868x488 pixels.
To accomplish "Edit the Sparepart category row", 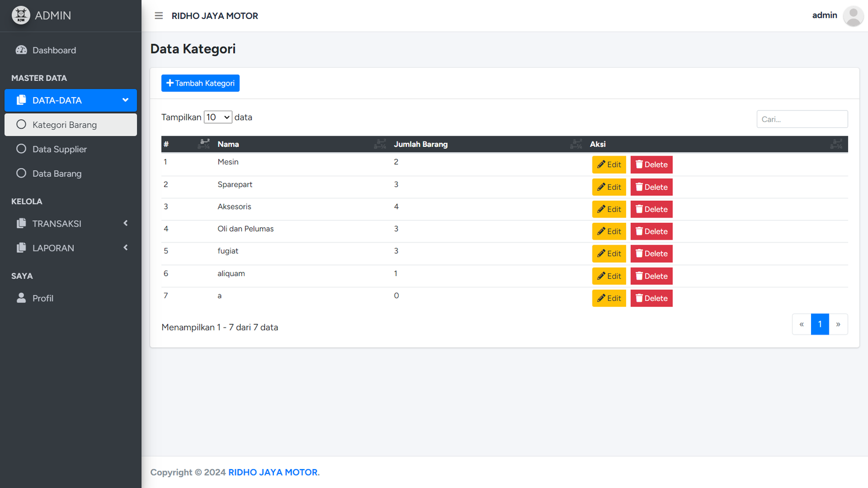I will click(x=609, y=187).
